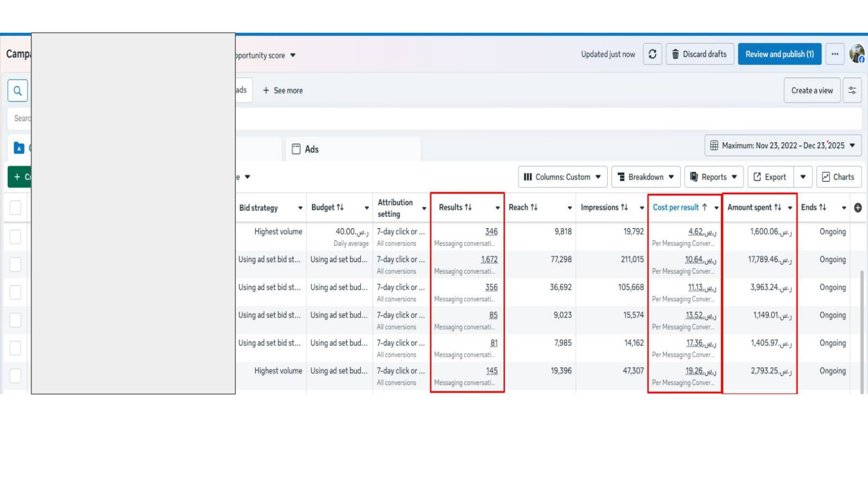Viewport: 868px width, 488px height.
Task: Add a column with the plus icon
Action: click(x=858, y=208)
